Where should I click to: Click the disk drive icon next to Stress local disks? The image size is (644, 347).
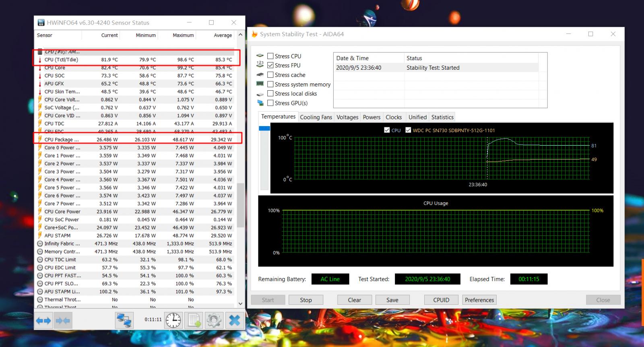260,94
